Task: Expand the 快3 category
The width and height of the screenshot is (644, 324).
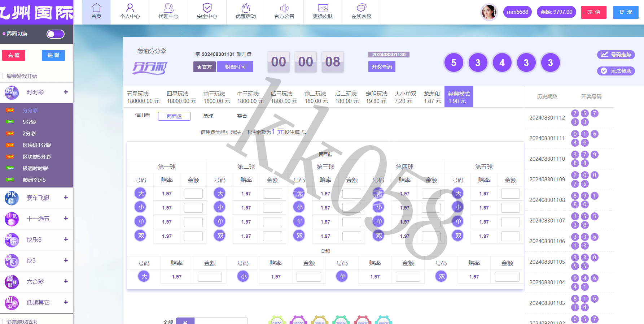Action: [66, 260]
